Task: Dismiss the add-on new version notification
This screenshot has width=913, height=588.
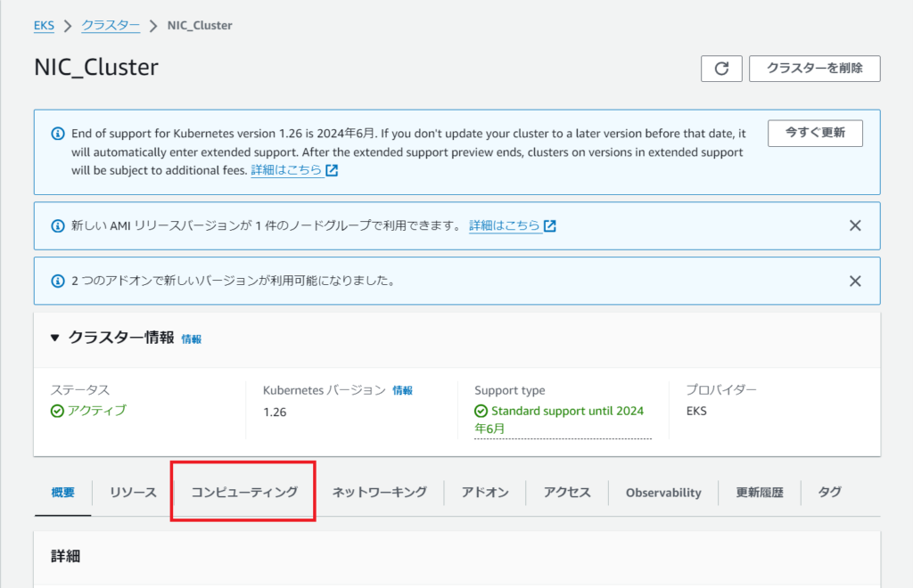Action: [855, 281]
